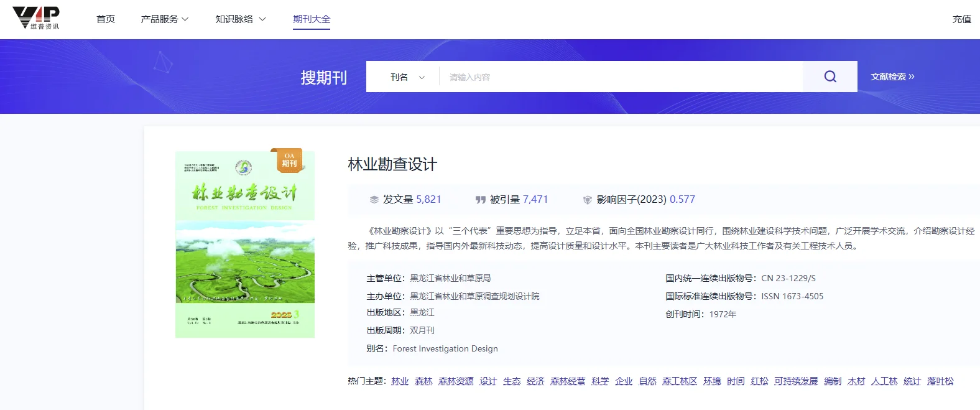The height and width of the screenshot is (410, 980).
Task: Click the 被引量 value 7,471
Action: click(535, 200)
